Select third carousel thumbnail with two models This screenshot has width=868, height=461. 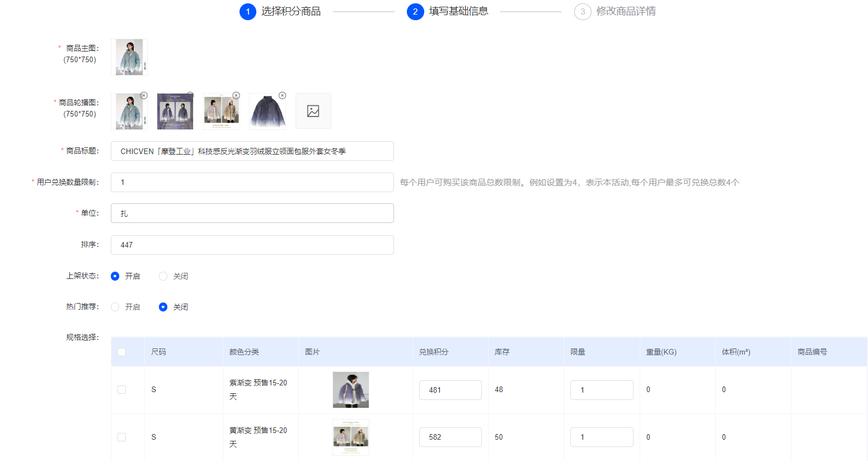222,111
